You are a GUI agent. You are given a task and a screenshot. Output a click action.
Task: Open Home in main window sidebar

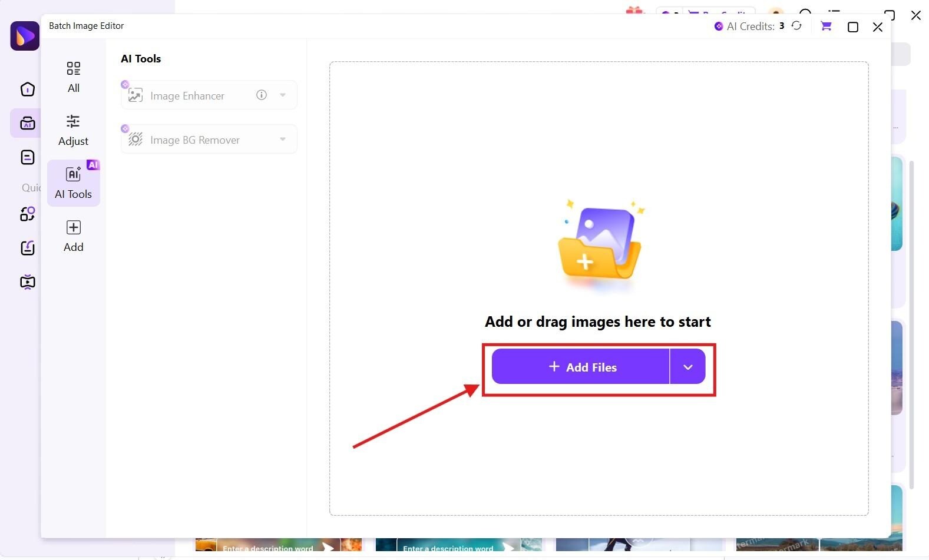[28, 89]
